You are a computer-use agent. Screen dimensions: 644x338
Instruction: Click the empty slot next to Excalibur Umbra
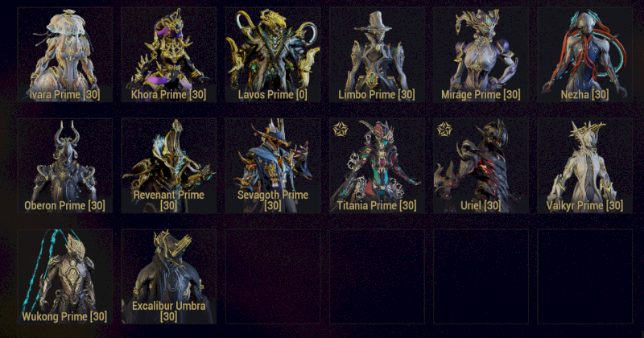pos(273,276)
